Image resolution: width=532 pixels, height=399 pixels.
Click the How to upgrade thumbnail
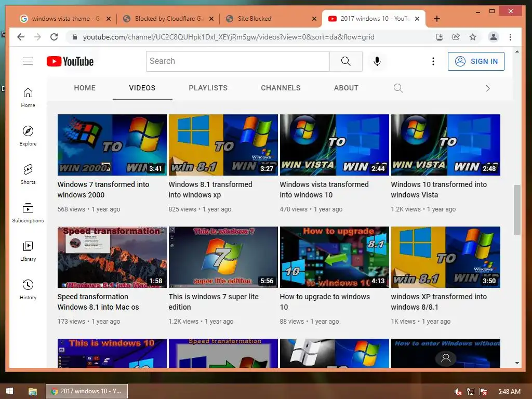tap(334, 257)
